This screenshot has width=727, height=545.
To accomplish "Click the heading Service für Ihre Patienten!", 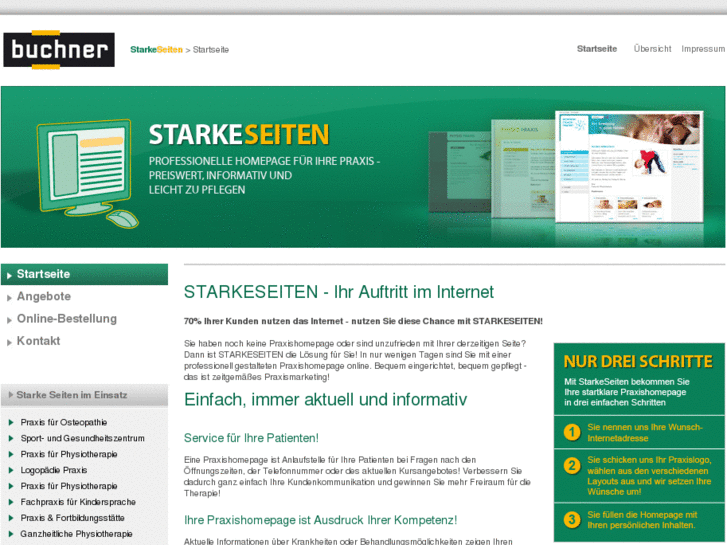I will pos(251,438).
